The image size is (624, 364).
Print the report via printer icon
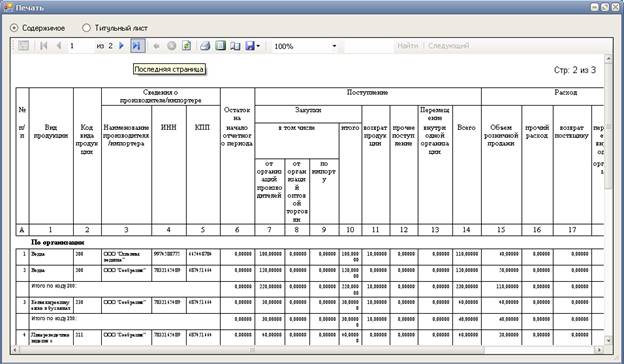point(205,46)
